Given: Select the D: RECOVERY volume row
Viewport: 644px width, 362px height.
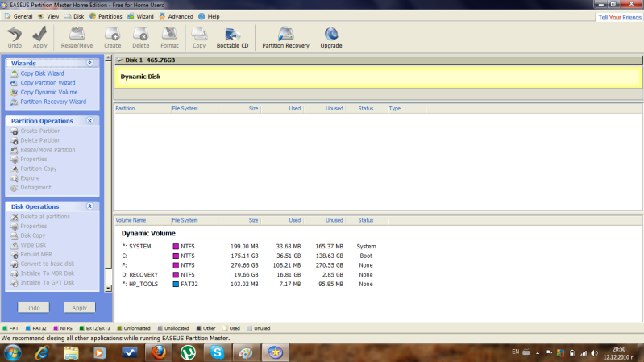Looking at the screenshot, I should (249, 274).
